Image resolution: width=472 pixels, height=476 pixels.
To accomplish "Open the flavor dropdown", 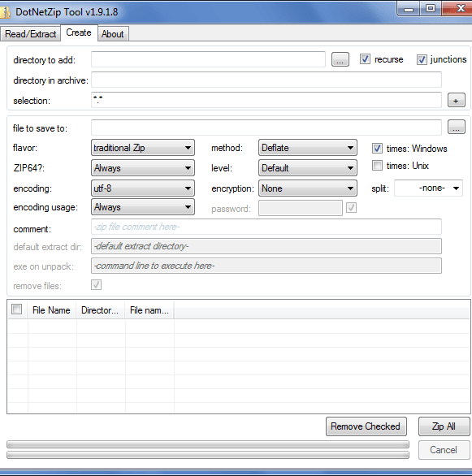I will pyautogui.click(x=143, y=148).
